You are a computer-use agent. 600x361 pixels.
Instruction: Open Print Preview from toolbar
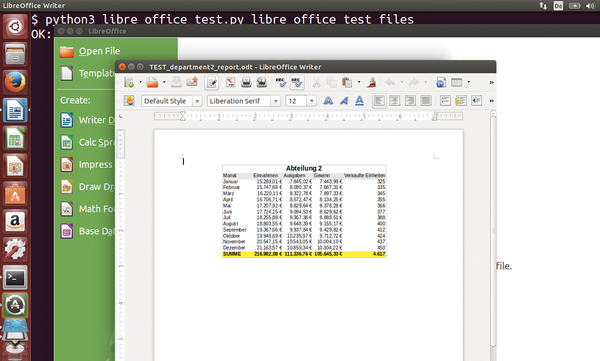(262, 82)
